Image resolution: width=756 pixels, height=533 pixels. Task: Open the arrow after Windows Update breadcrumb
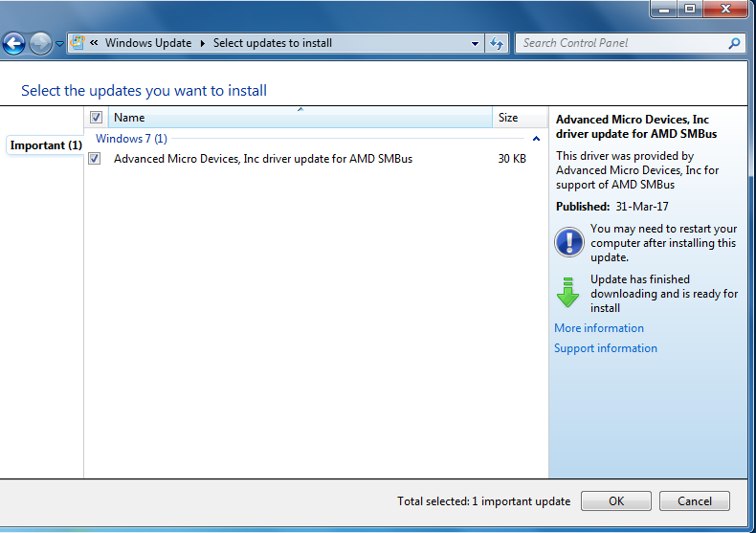(x=203, y=43)
